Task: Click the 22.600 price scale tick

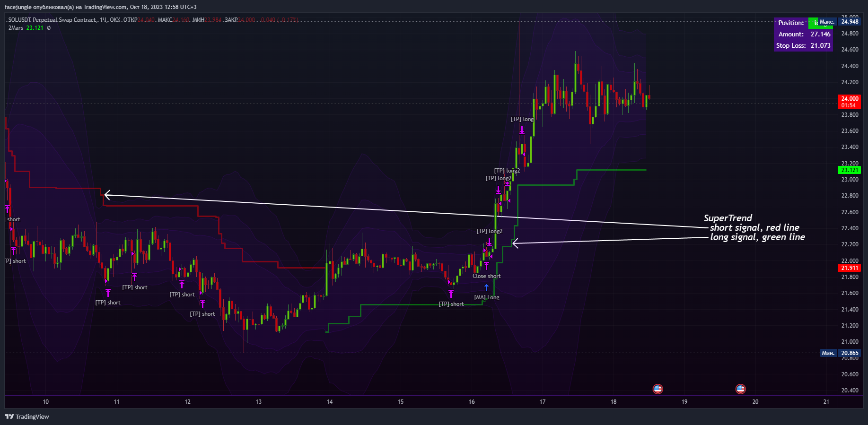Action: coord(850,212)
